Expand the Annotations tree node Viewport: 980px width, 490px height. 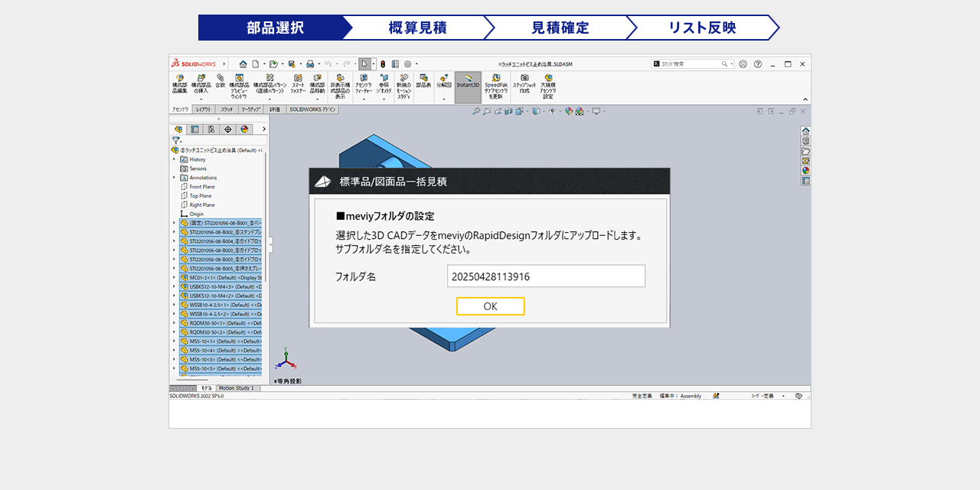point(174,178)
